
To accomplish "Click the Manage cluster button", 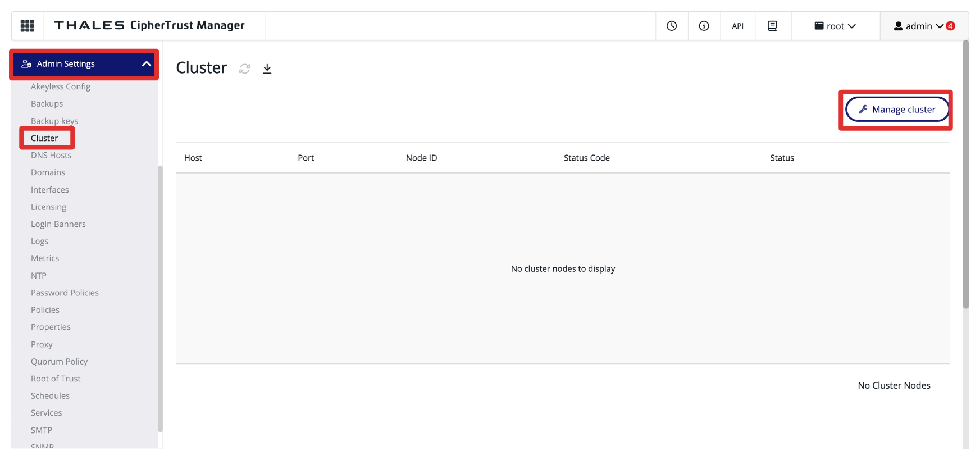I will [897, 110].
